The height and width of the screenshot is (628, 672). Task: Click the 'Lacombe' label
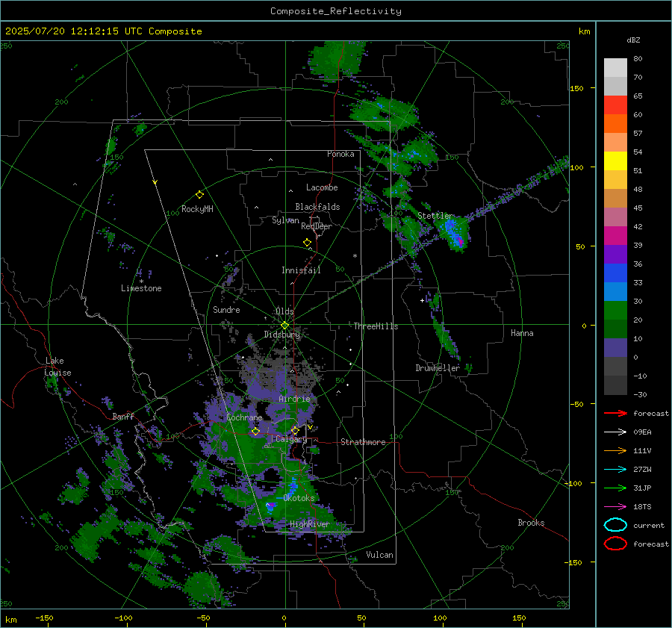pyautogui.click(x=322, y=187)
